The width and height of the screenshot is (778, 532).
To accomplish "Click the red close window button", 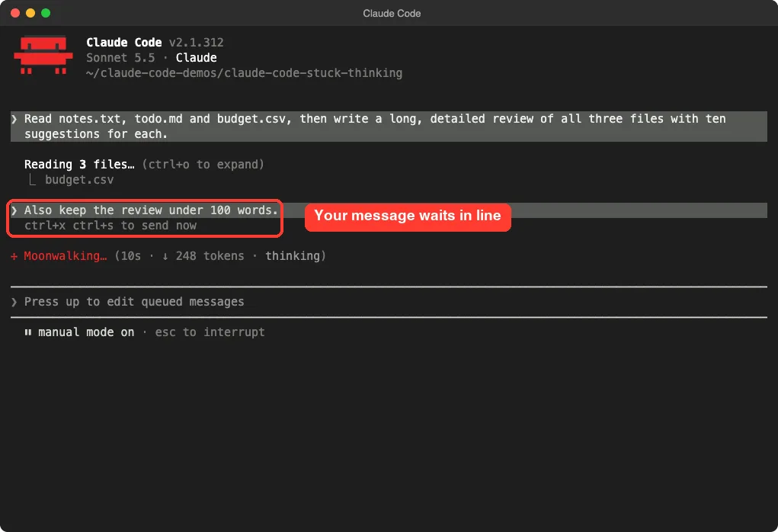I will point(15,13).
